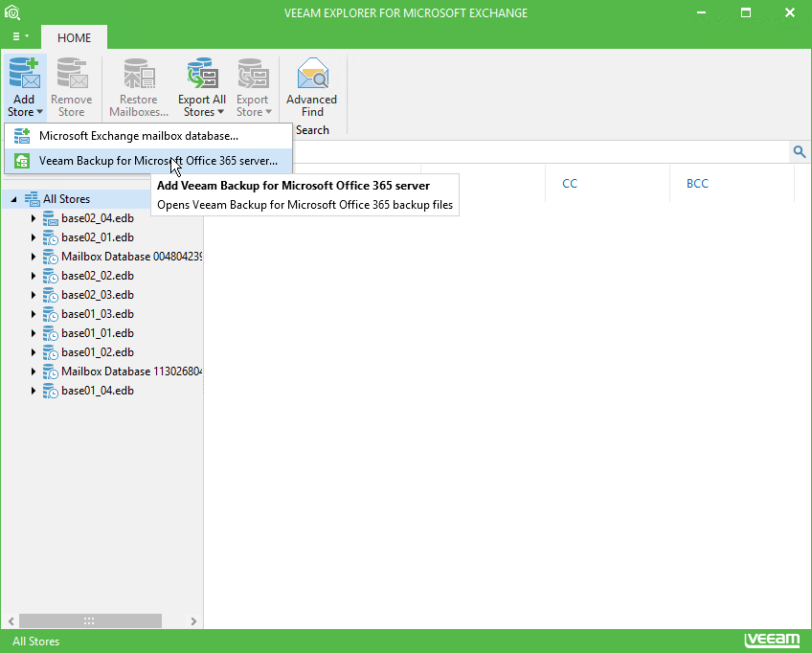Select base02_01.edb in the tree
This screenshot has width=812, height=653.
[x=98, y=237]
